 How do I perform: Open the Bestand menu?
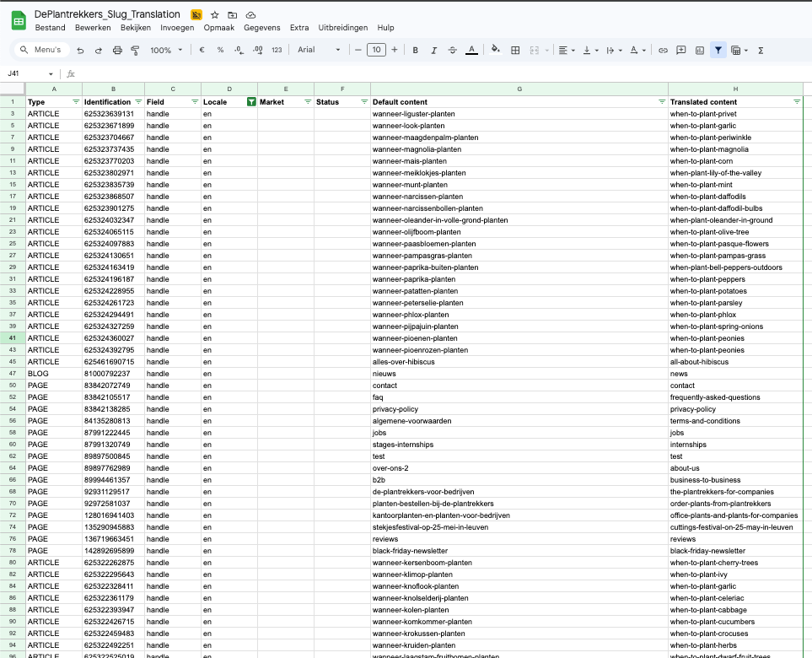click(51, 28)
